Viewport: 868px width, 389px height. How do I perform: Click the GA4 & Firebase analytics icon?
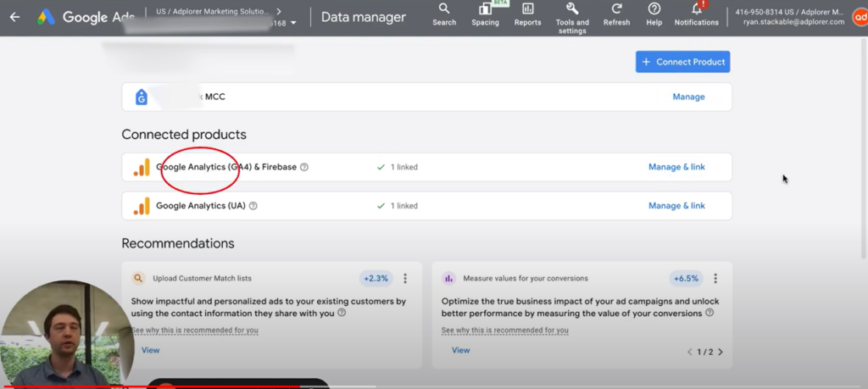pyautogui.click(x=142, y=167)
